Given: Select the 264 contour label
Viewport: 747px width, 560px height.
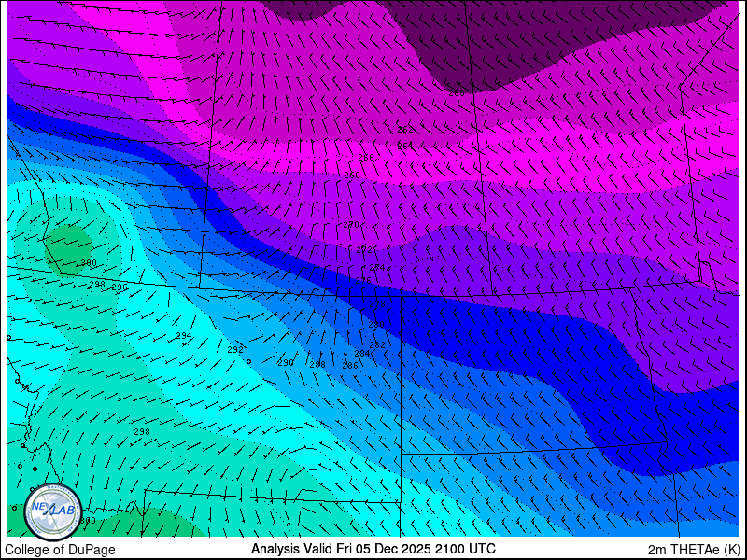Looking at the screenshot, I should click(405, 146).
